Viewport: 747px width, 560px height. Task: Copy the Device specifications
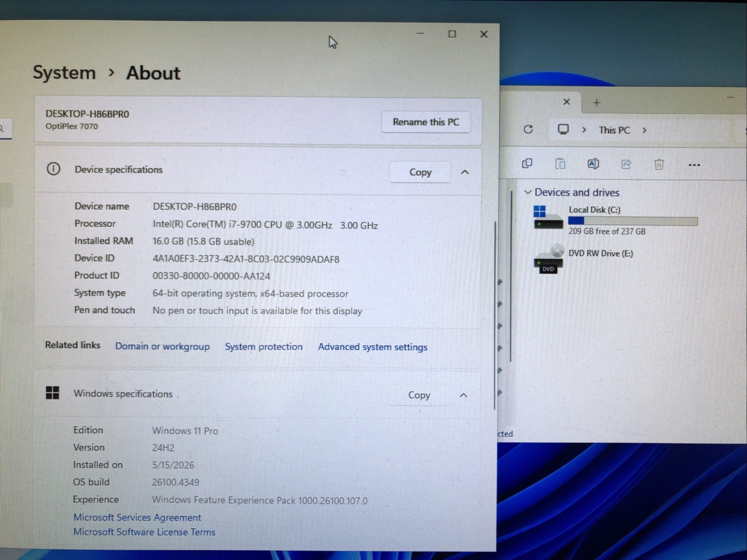point(420,172)
